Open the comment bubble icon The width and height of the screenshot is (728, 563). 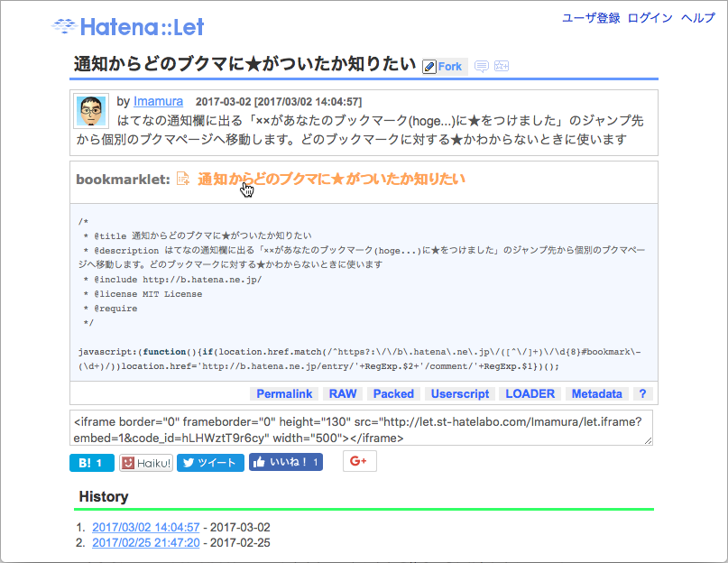[482, 67]
